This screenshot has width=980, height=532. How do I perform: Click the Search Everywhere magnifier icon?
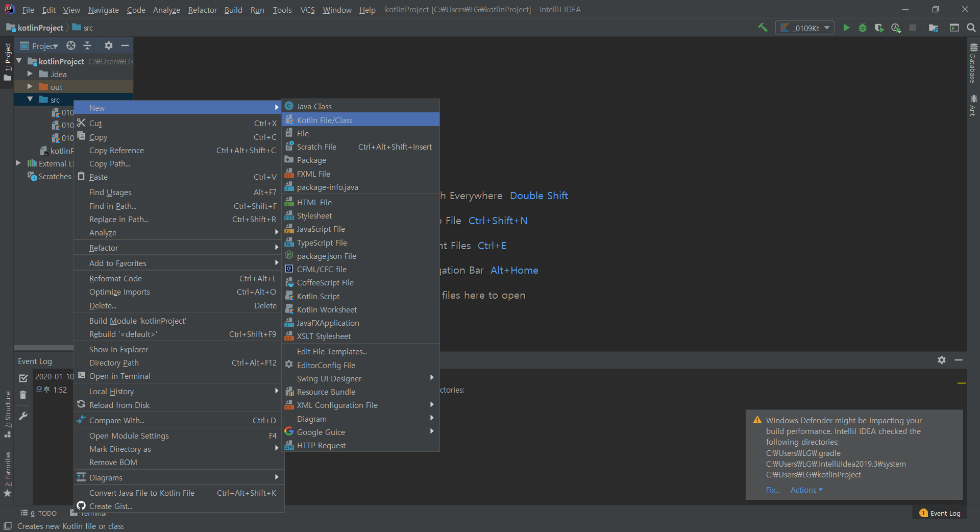pyautogui.click(x=971, y=28)
